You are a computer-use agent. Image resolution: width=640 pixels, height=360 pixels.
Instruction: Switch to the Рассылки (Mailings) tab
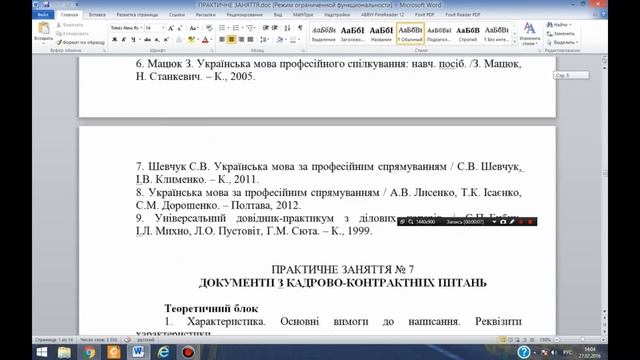coord(205,15)
